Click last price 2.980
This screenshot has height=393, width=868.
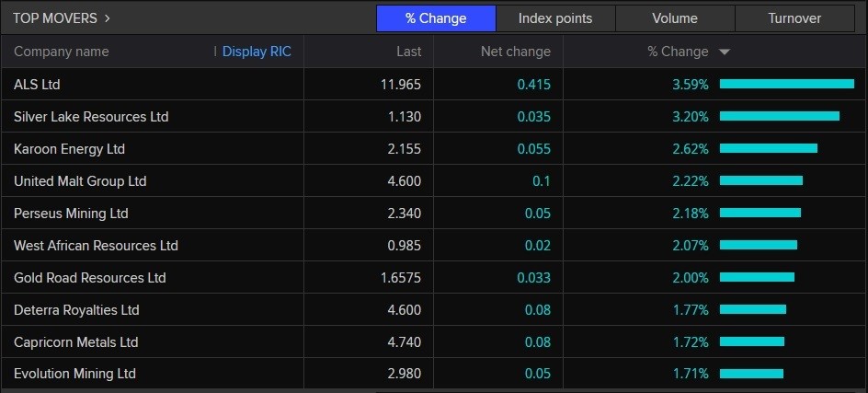click(404, 374)
